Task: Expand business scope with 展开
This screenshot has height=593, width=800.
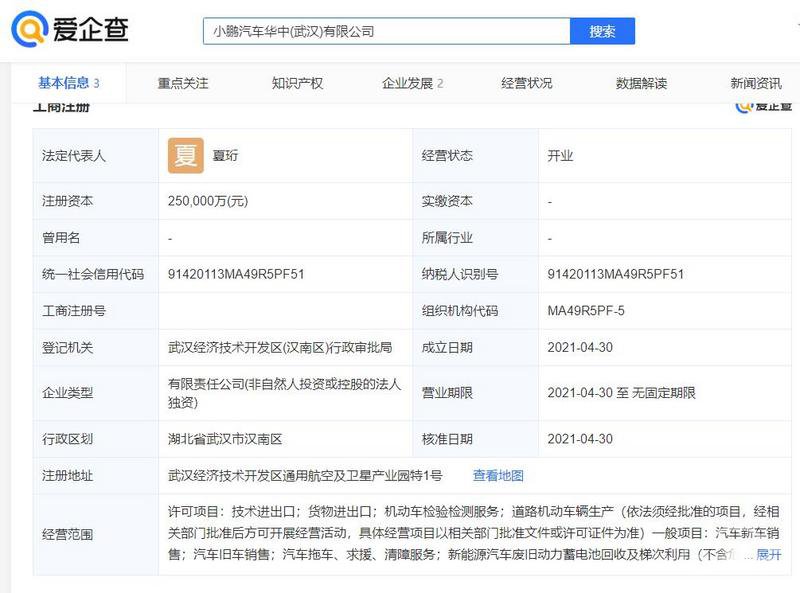Action: pos(768,555)
